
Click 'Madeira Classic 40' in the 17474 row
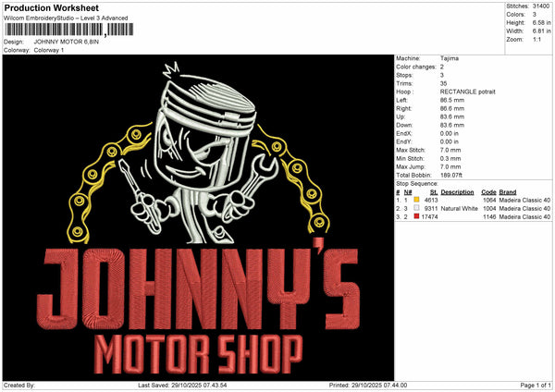[524, 216]
